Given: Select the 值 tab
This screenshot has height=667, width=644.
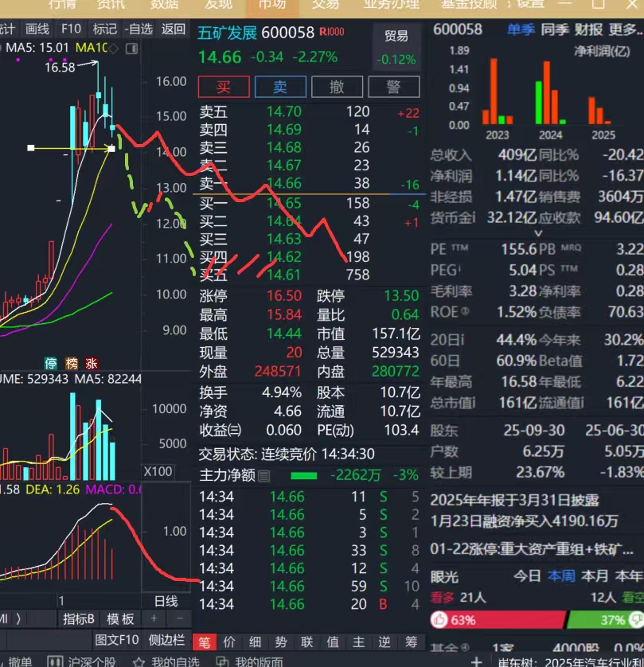Looking at the screenshot, I should point(333,642).
